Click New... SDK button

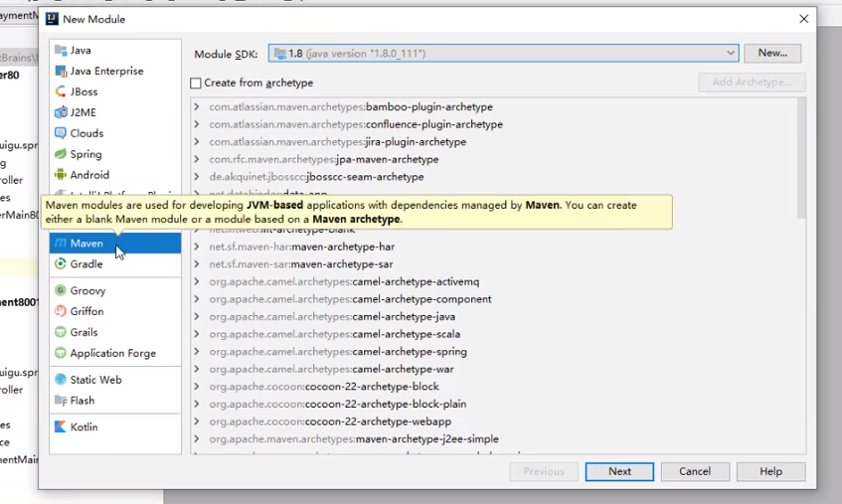[772, 53]
